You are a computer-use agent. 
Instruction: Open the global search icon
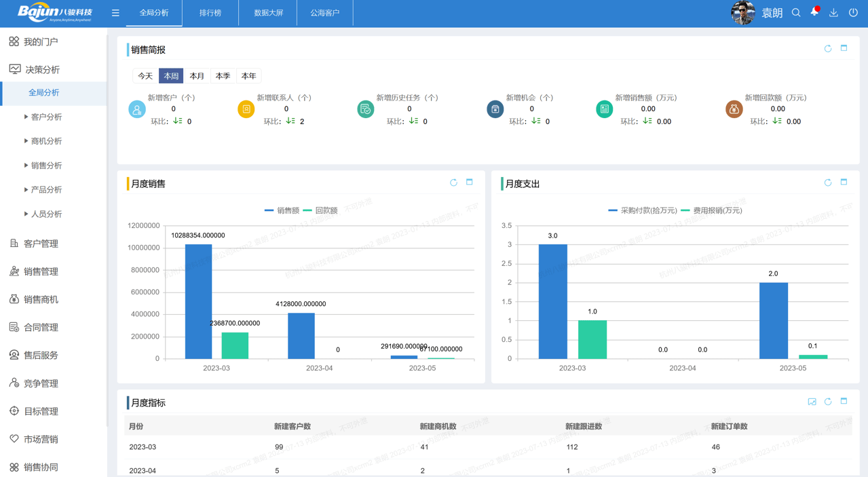795,12
